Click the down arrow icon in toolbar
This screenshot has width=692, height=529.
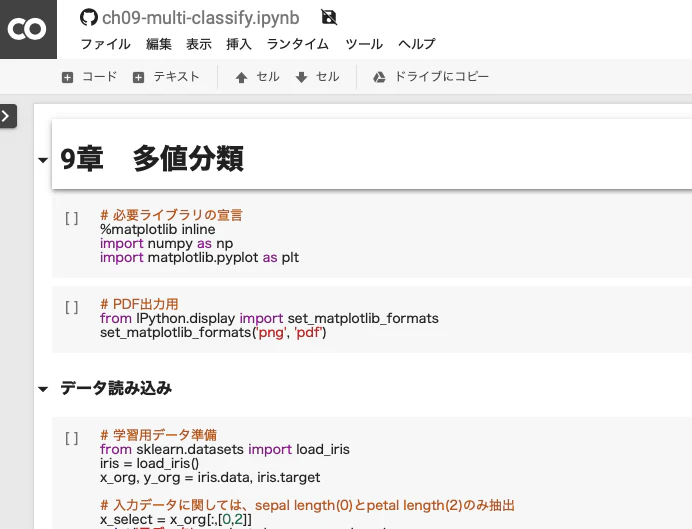pos(301,78)
